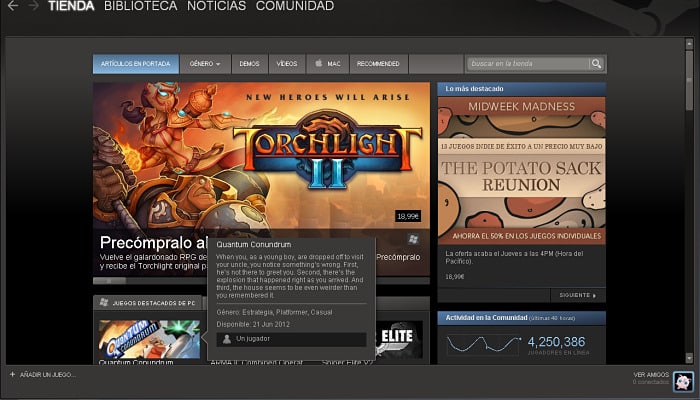Click the scrollbar up arrow
The width and height of the screenshot is (700, 400).
tap(689, 43)
